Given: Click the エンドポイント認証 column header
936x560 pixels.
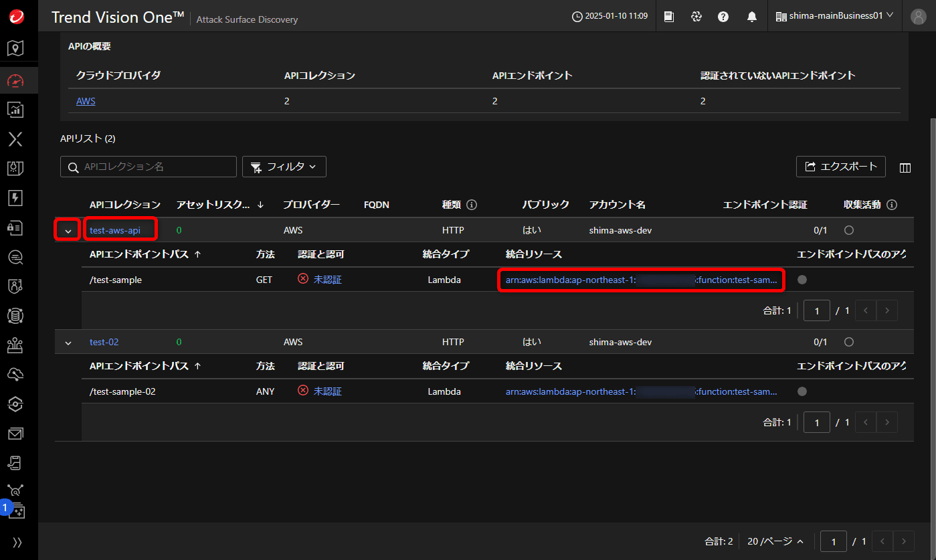Looking at the screenshot, I should (765, 205).
